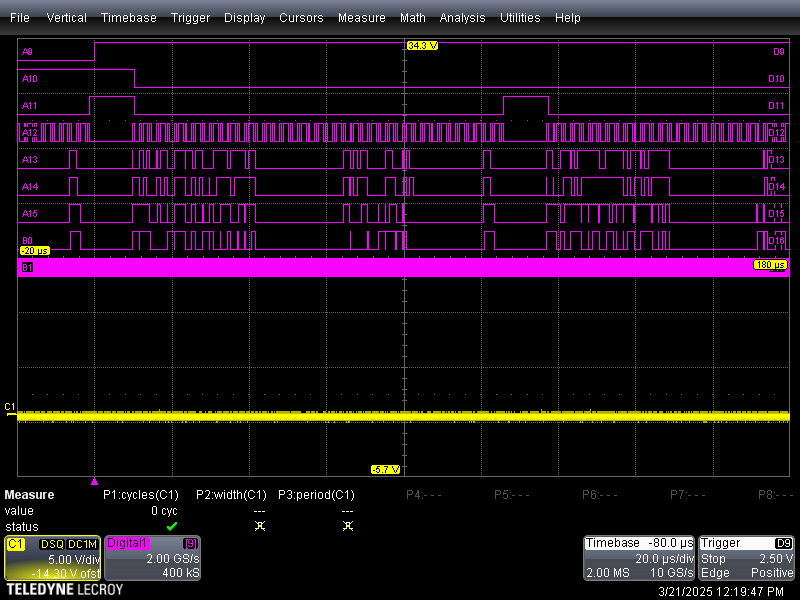Click the D9 label on right edge
This screenshot has width=800, height=600.
779,52
